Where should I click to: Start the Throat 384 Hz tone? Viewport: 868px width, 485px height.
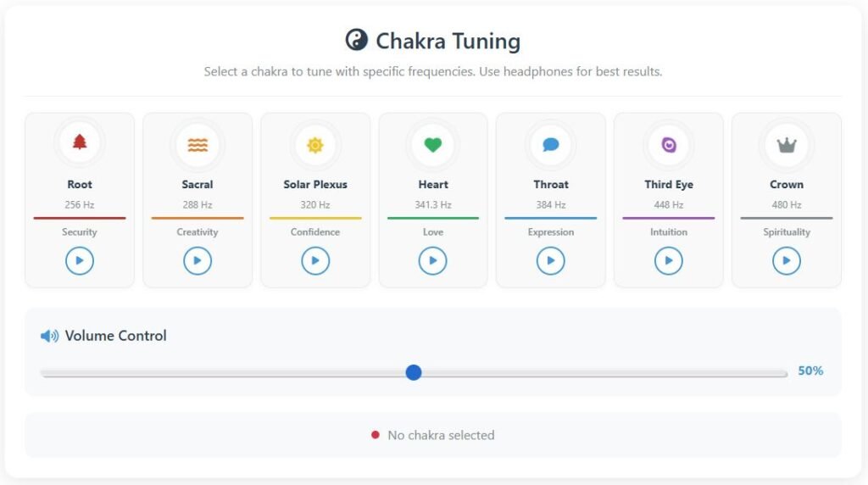point(551,260)
